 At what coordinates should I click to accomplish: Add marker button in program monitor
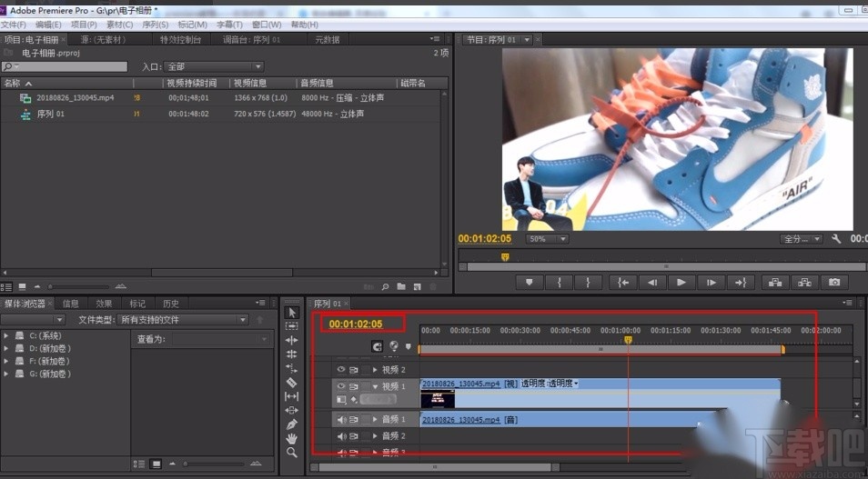pyautogui.click(x=530, y=282)
